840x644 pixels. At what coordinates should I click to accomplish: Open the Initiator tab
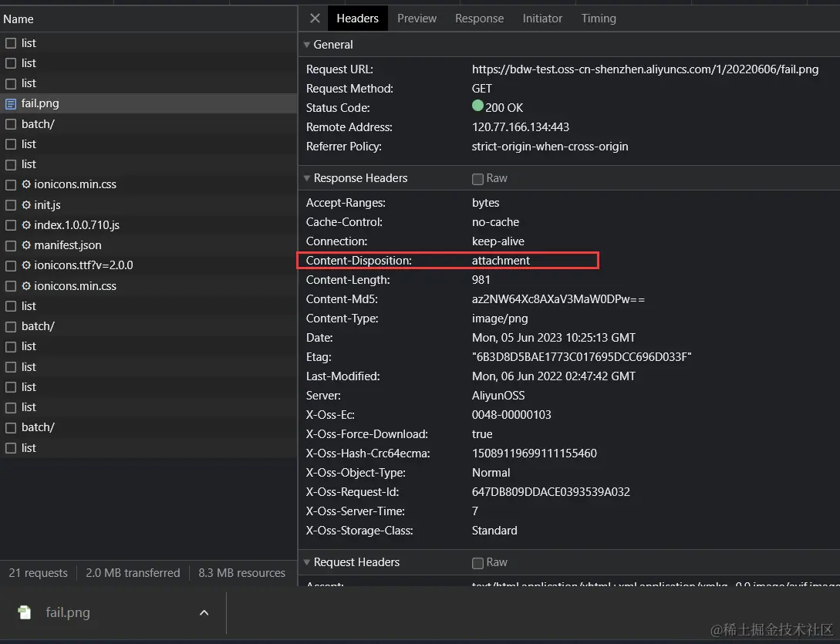point(542,19)
